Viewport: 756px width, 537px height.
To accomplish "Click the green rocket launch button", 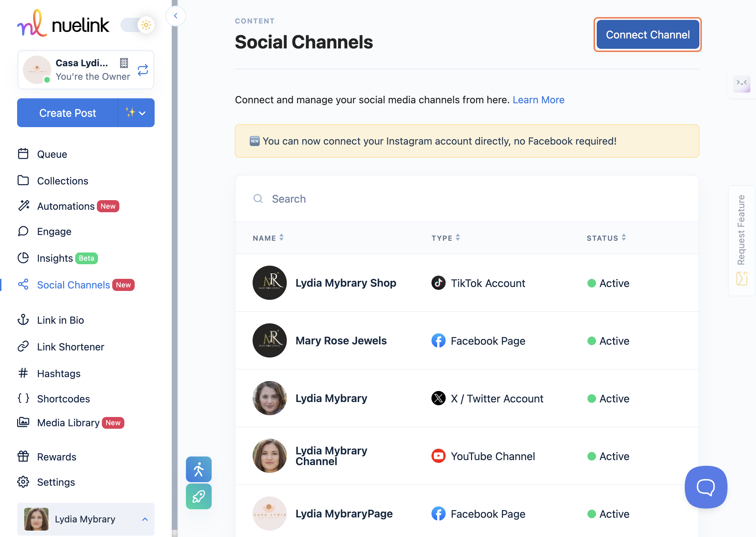I will [199, 496].
